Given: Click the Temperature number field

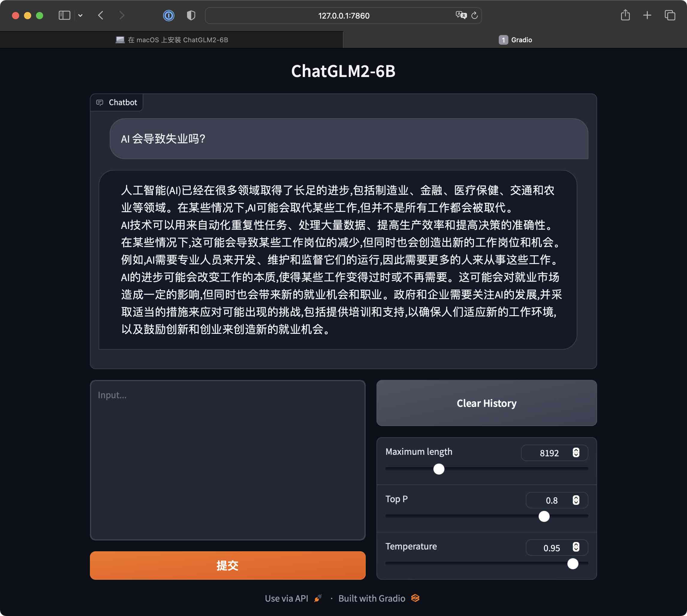Looking at the screenshot, I should [x=557, y=548].
